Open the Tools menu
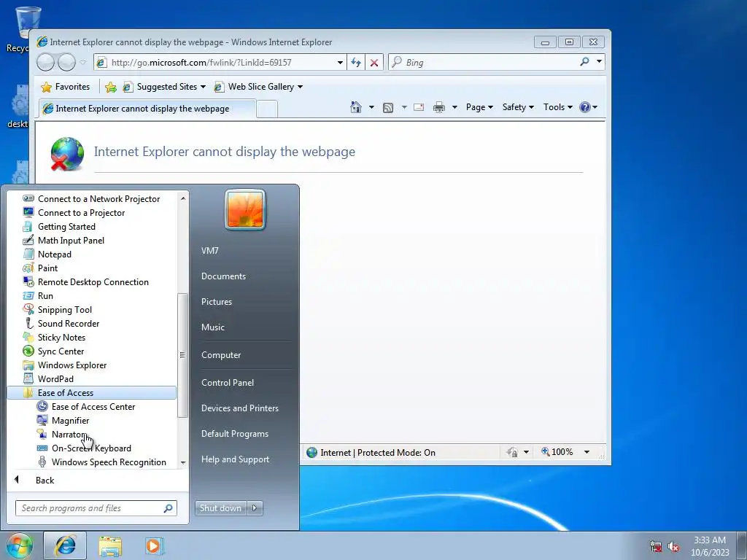The width and height of the screenshot is (747, 560). (558, 107)
